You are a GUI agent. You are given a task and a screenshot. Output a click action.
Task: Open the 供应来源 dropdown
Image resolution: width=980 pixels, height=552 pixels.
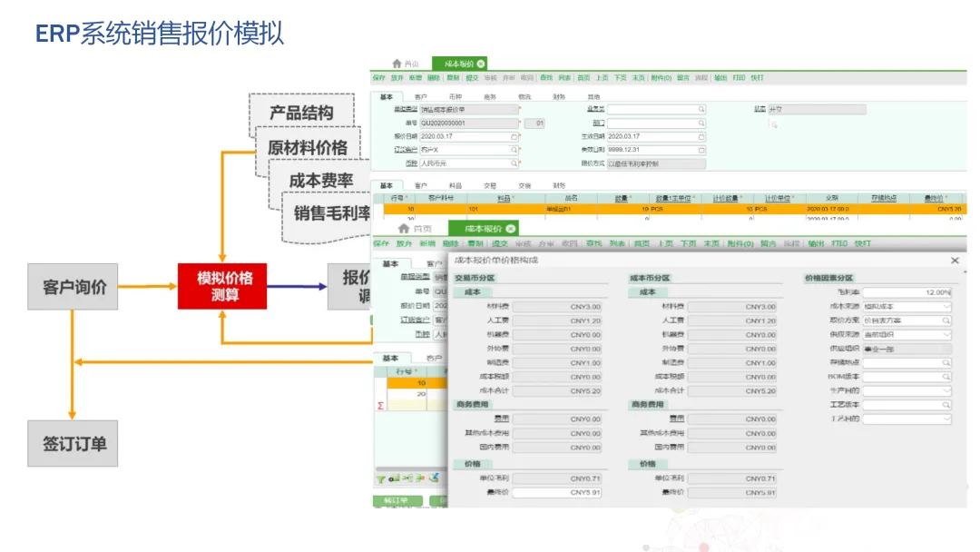tap(946, 334)
